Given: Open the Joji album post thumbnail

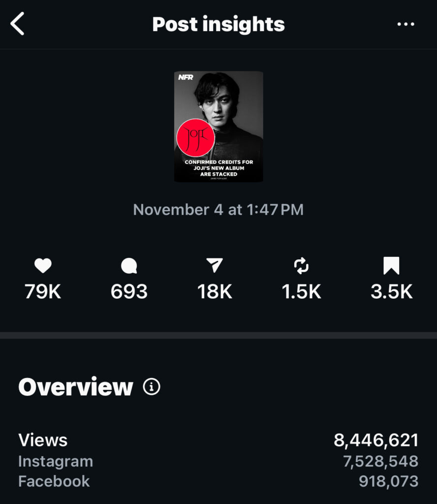Looking at the screenshot, I should tap(218, 126).
